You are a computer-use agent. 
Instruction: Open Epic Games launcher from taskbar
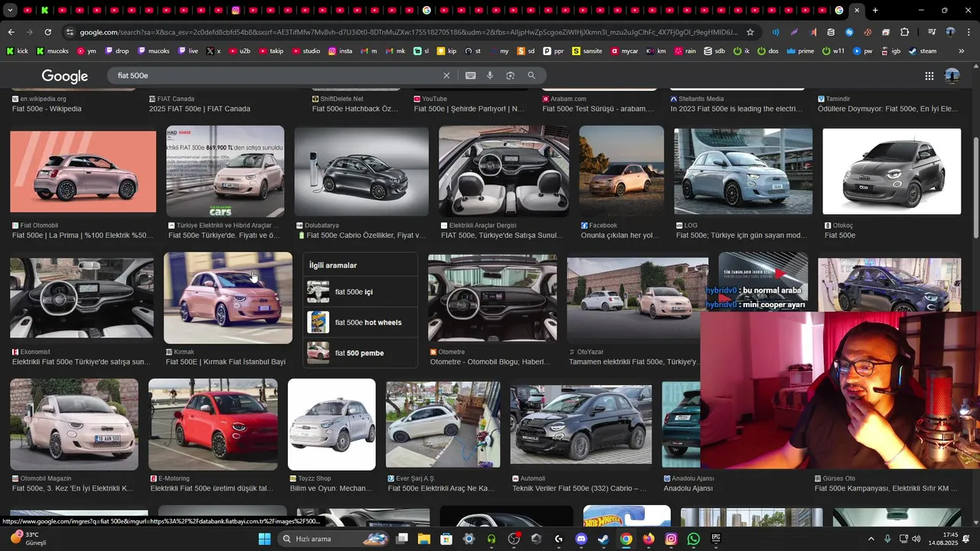click(716, 539)
